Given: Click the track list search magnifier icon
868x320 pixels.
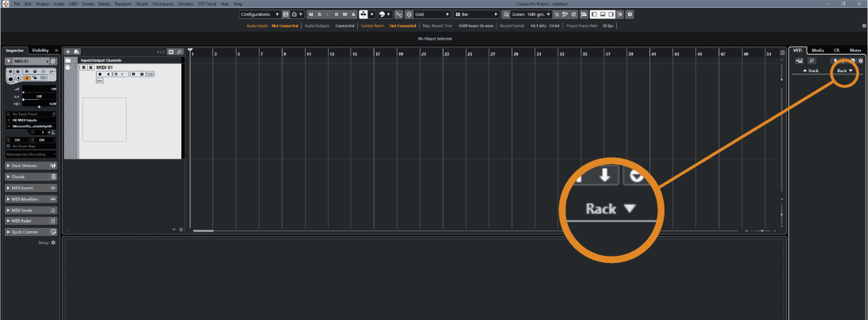Looking at the screenshot, I should click(179, 52).
